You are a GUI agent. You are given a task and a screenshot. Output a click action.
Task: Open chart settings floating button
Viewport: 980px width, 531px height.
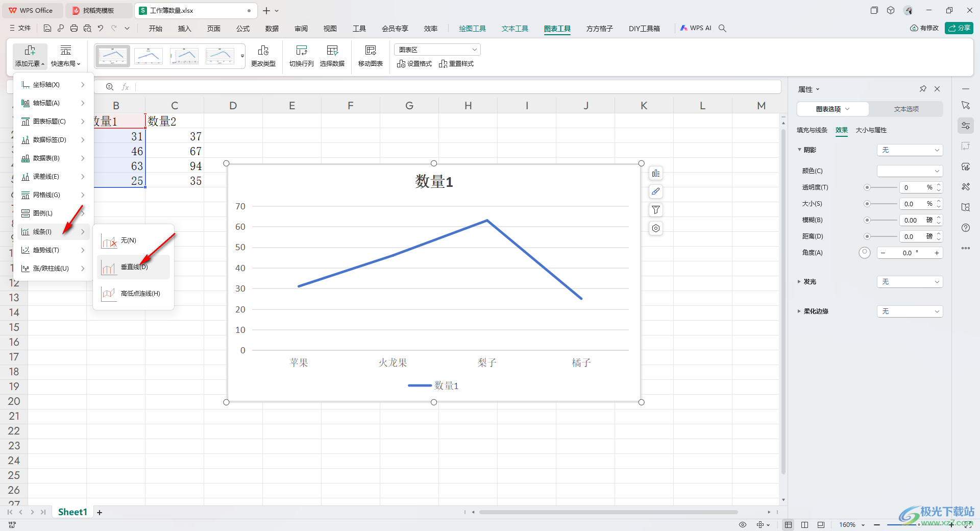pyautogui.click(x=656, y=228)
